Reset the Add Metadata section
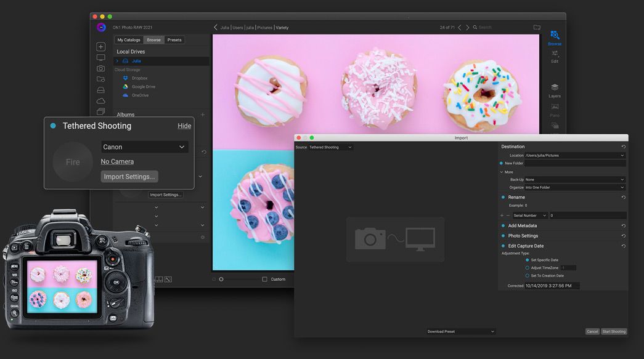 click(623, 225)
